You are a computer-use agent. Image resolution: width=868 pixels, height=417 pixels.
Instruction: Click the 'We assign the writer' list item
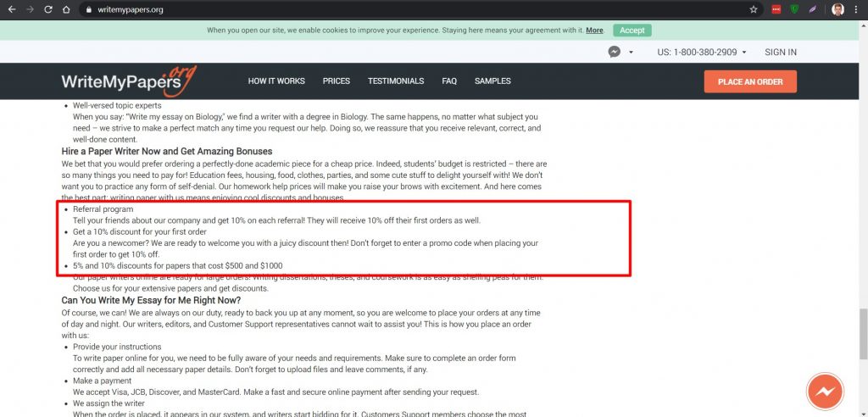pyautogui.click(x=108, y=403)
